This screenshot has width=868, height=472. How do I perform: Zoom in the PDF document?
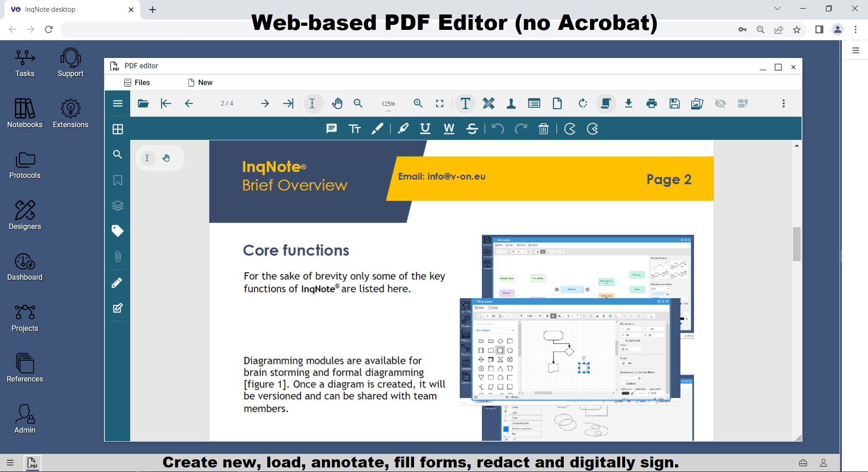pyautogui.click(x=418, y=104)
